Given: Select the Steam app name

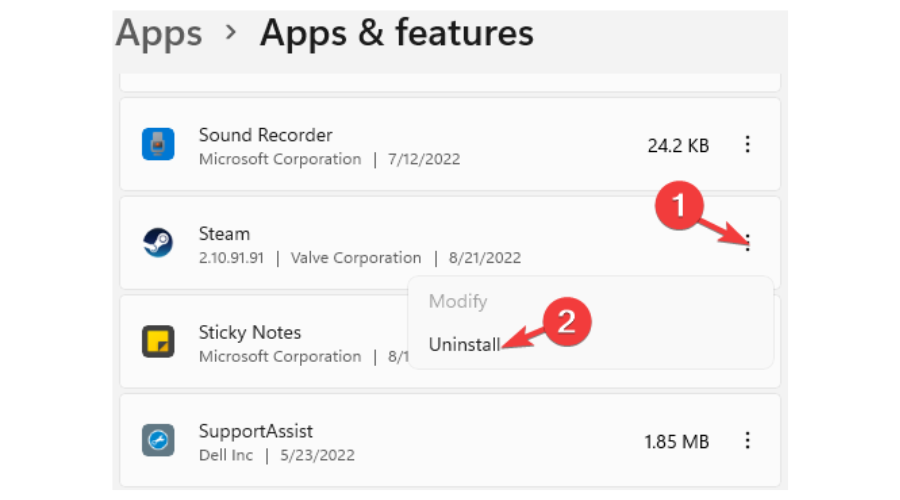Looking at the screenshot, I should [224, 234].
